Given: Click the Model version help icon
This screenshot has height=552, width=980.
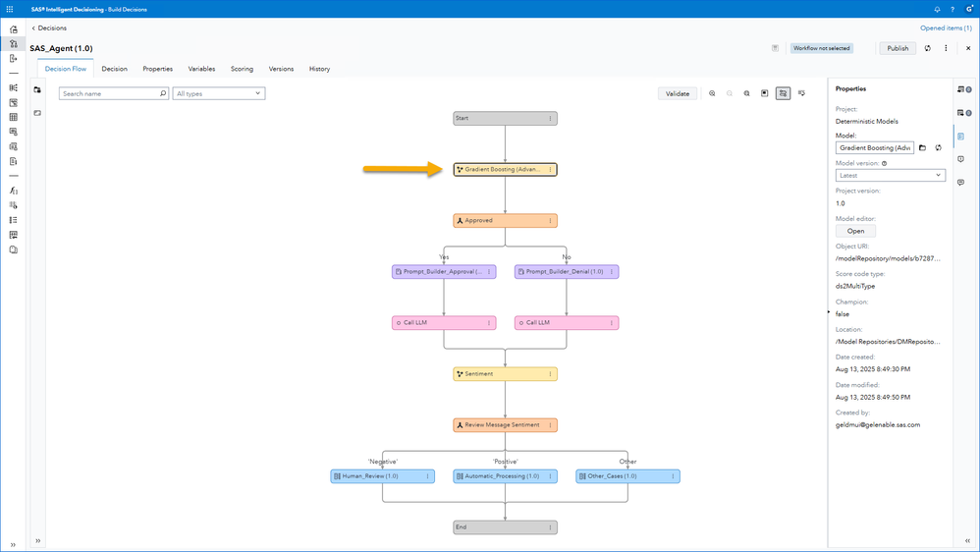Looking at the screenshot, I should 884,163.
